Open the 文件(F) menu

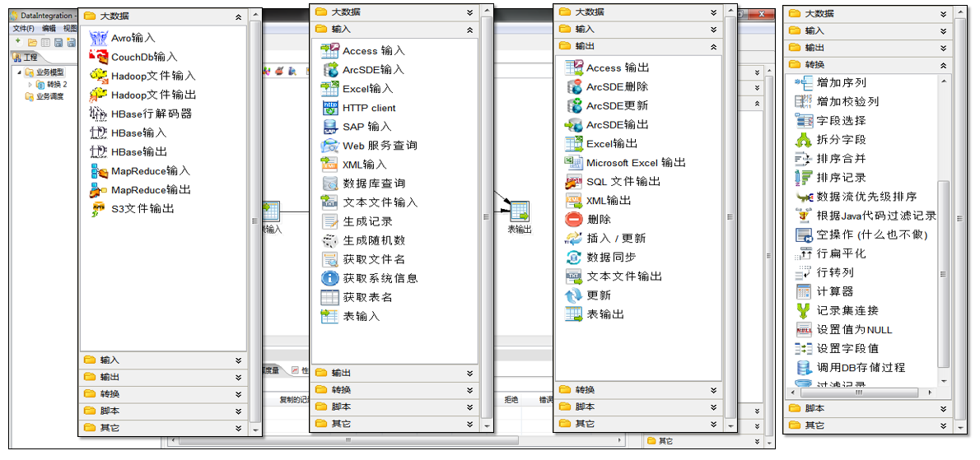pos(22,28)
